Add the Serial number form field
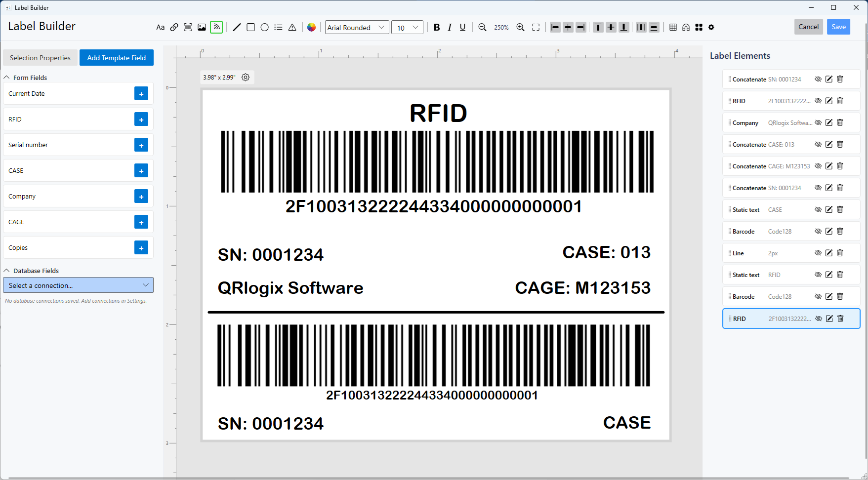Screen dimensions: 868x480 click(141, 145)
